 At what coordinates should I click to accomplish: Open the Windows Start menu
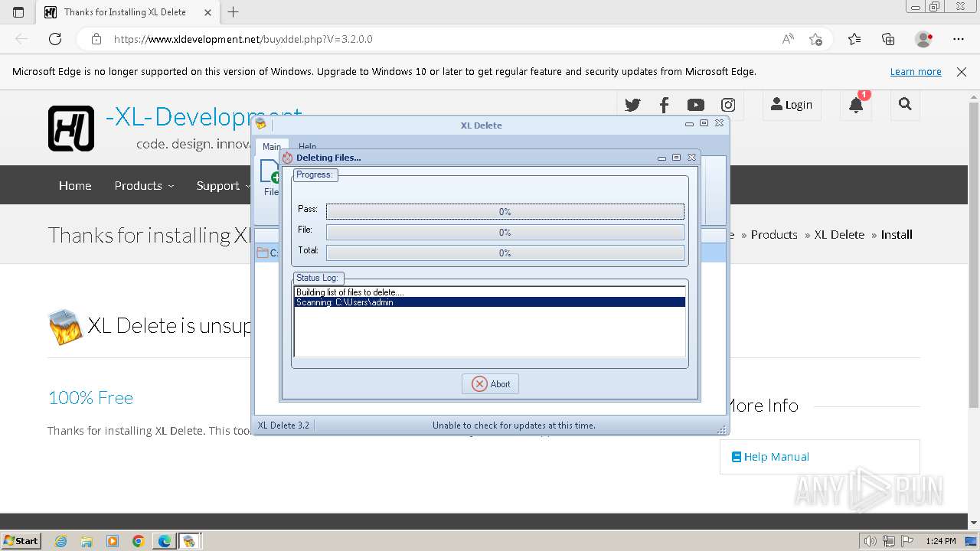click(x=21, y=540)
